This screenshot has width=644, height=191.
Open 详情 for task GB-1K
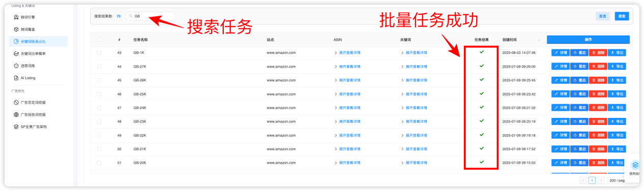(561, 52)
